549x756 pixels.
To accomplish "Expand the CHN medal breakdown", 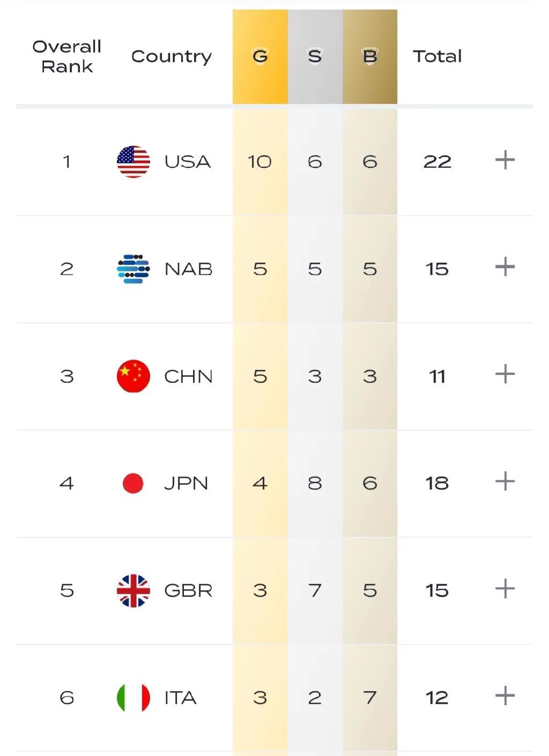I will tap(505, 374).
